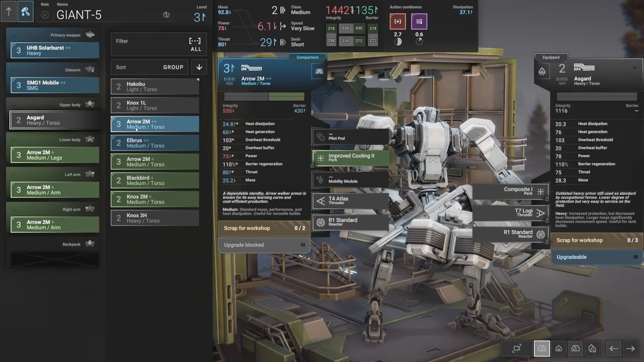Toggle the armor icon on Arrow 2M card
Screen dimensions: 644x362
319,71
